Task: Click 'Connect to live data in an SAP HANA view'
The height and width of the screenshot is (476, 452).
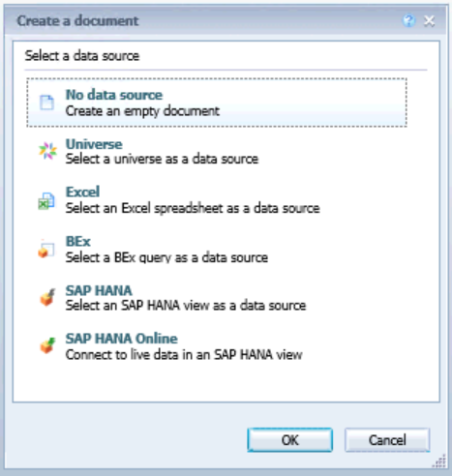Action: [x=184, y=355]
